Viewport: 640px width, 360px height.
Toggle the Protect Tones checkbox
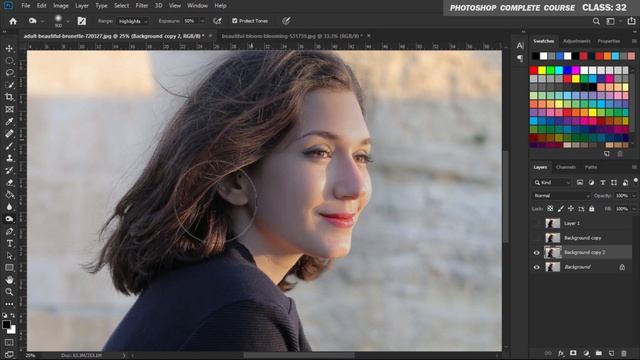235,21
